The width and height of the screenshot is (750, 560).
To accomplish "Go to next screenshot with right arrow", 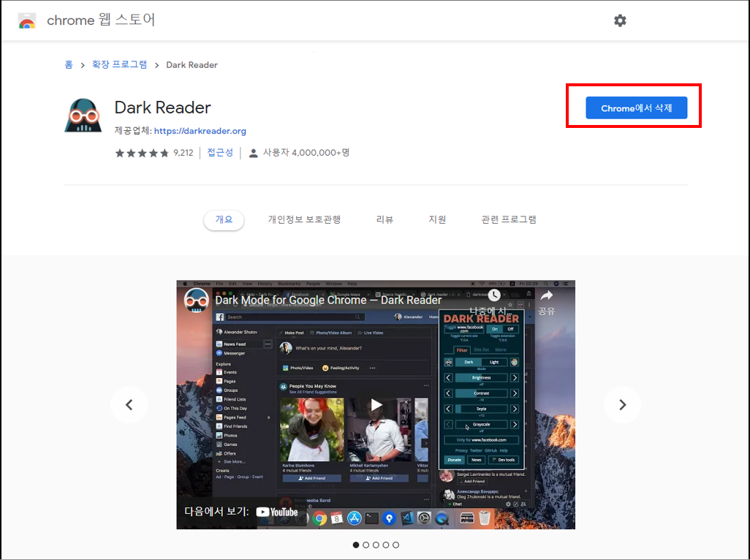I will tap(622, 405).
